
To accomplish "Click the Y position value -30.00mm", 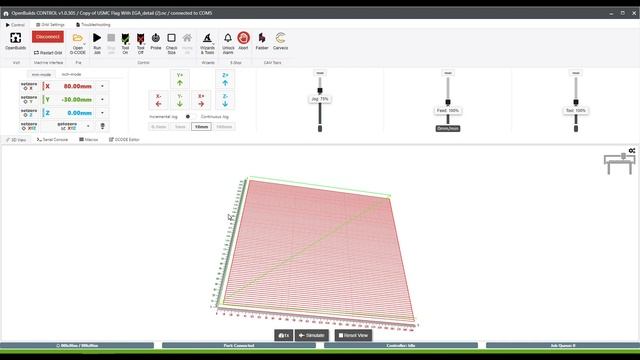I will [76, 100].
